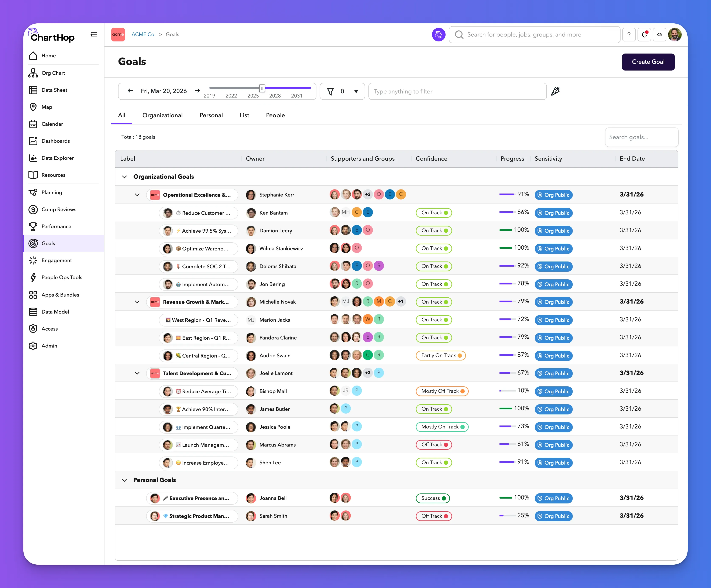This screenshot has height=588, width=711.
Task: Click the purple AI assistant icon
Action: tap(439, 35)
